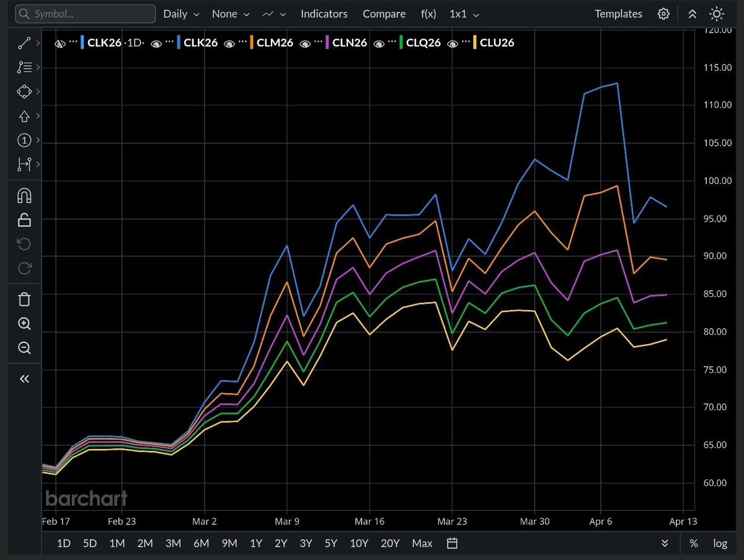Select the polygon shapes drawing tool
The width and height of the screenshot is (744, 560).
coord(24,92)
